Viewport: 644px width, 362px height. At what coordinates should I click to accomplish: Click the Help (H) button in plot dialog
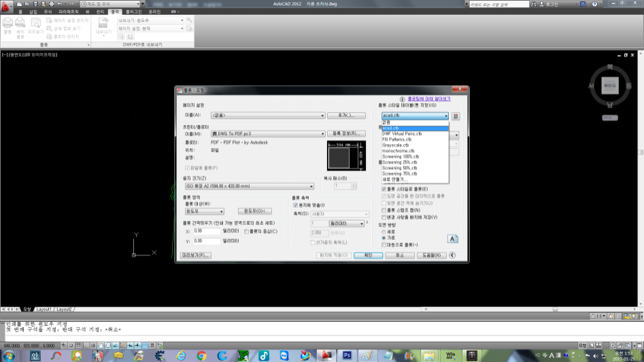(x=432, y=255)
